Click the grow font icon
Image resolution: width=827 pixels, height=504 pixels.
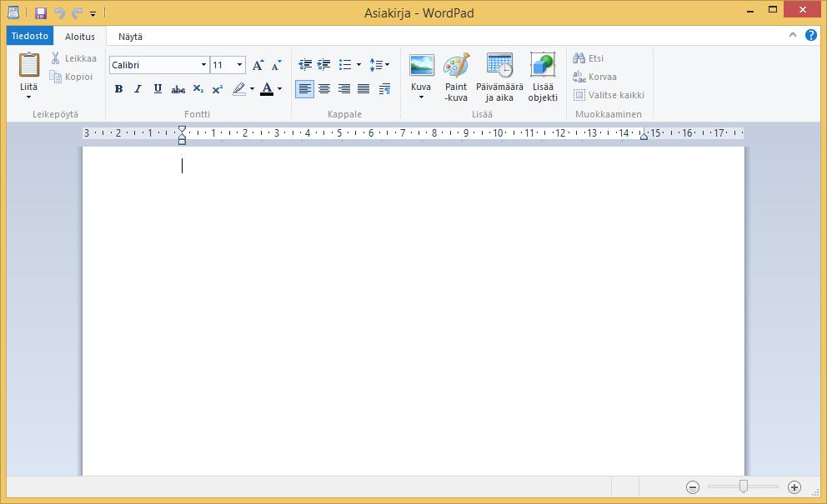click(258, 65)
